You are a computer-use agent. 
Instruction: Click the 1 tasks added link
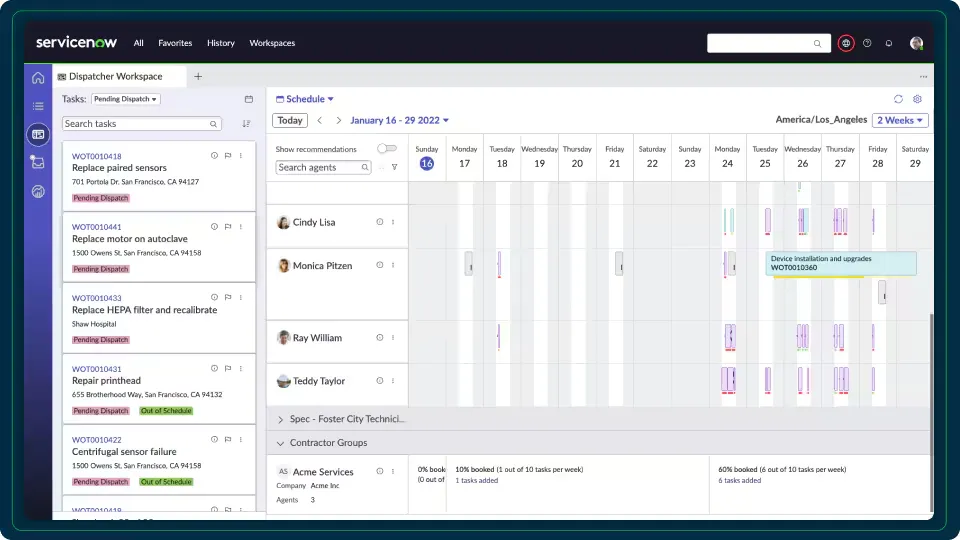tap(476, 481)
